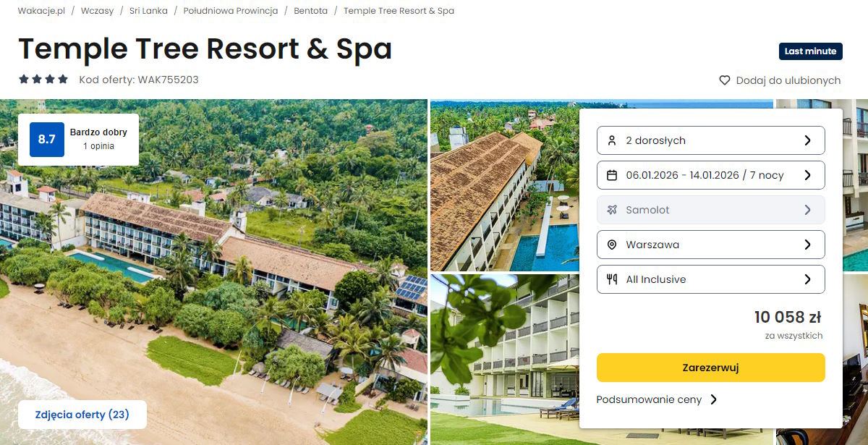The image size is (868, 445).
Task: Click the four-star hotel rating icons
Action: tap(43, 80)
